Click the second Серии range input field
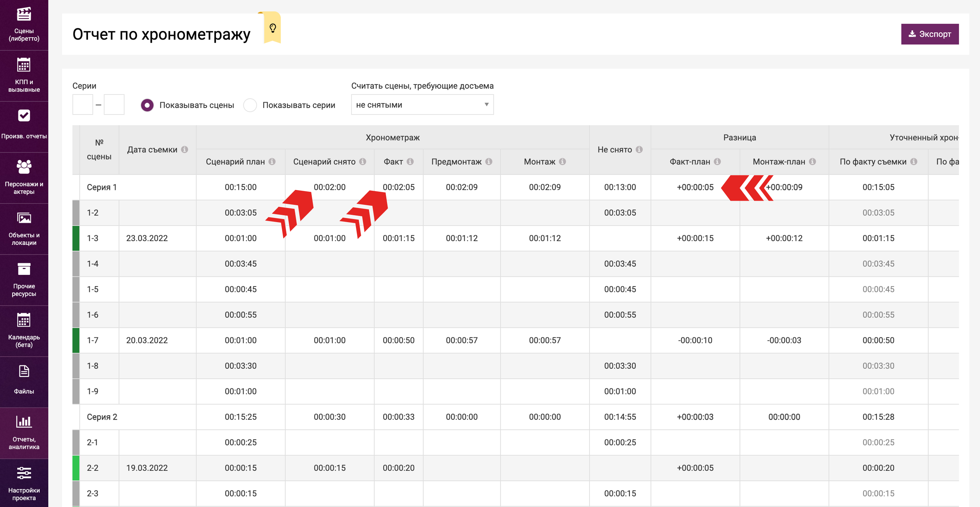The height and width of the screenshot is (507, 980). tap(114, 105)
